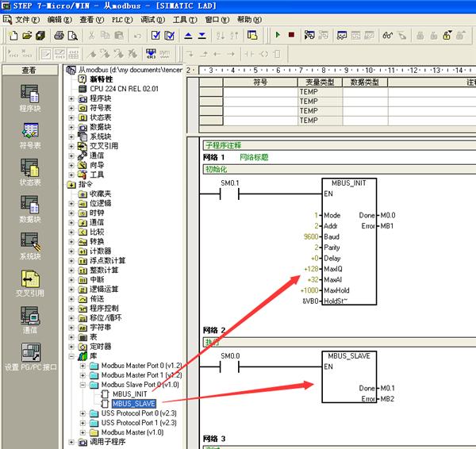Select Modbus Master (v1.0) library folder
The height and width of the screenshot is (449, 476).
click(x=132, y=432)
